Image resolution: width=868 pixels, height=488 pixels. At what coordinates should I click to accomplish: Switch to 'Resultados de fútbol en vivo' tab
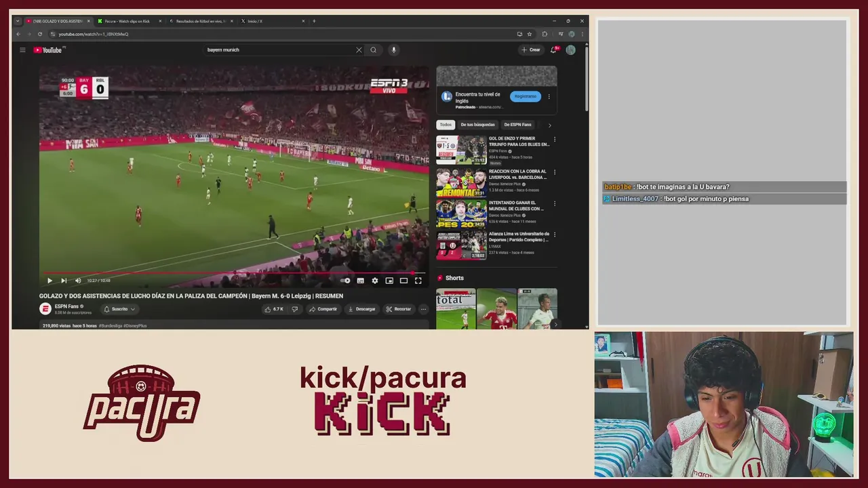pos(201,21)
